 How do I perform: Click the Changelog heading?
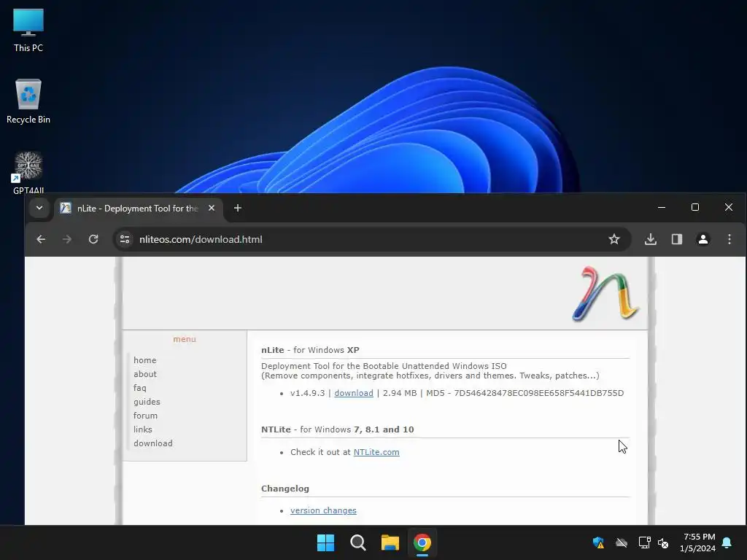[x=285, y=488]
